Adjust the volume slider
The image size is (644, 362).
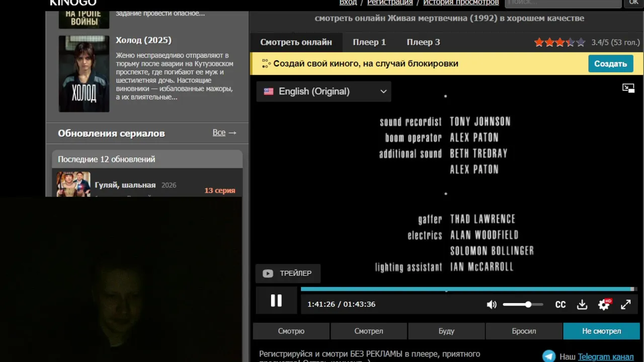523,304
